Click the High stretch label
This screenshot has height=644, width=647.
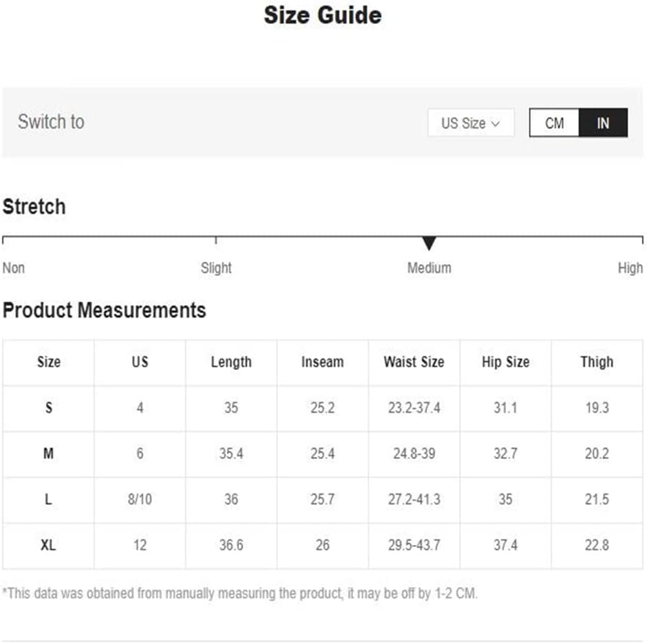(630, 268)
